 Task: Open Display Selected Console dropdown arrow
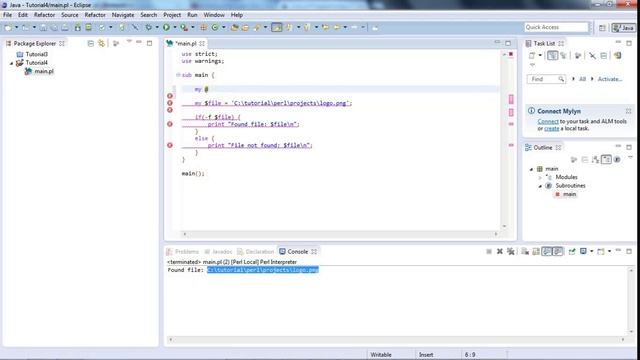coord(592,251)
